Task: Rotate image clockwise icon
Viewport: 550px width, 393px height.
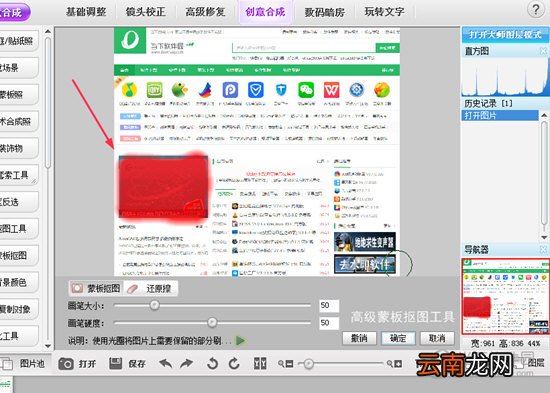Action: tap(234, 364)
